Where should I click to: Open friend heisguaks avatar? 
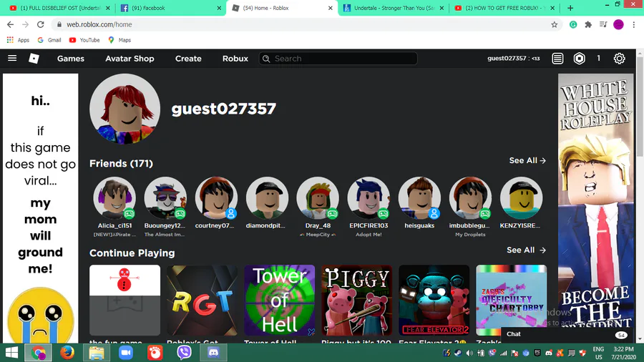[x=419, y=198]
